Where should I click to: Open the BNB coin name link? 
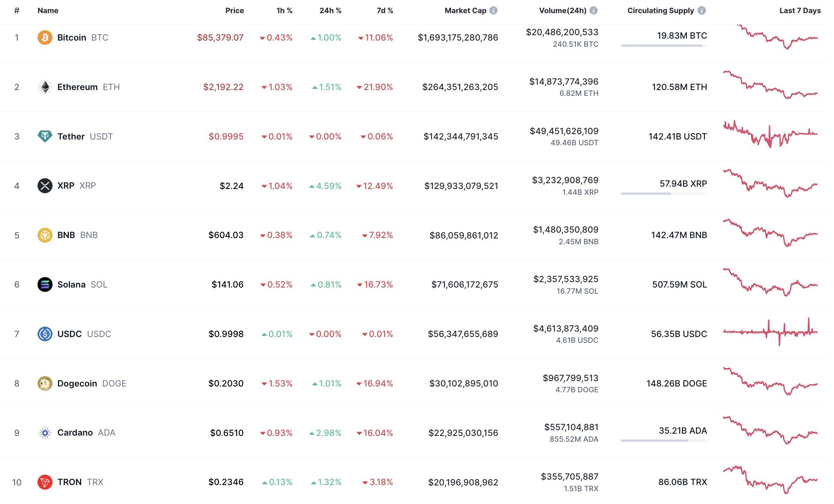[x=66, y=235]
